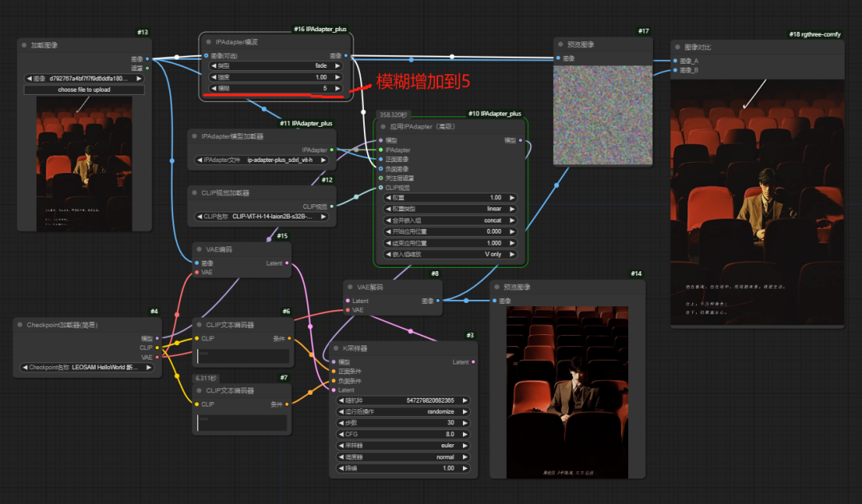Collapse the Checkpoint加载器(简易) node title dot

[x=20, y=325]
